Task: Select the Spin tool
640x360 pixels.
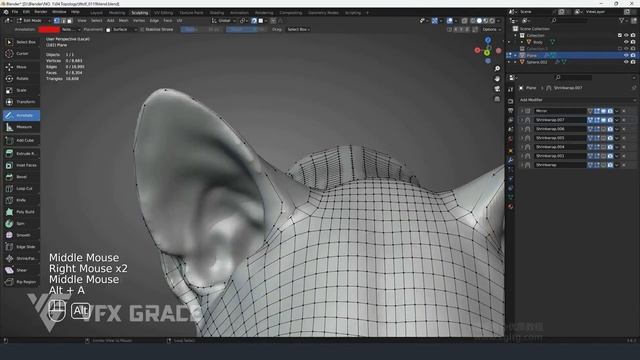Action: [22, 224]
